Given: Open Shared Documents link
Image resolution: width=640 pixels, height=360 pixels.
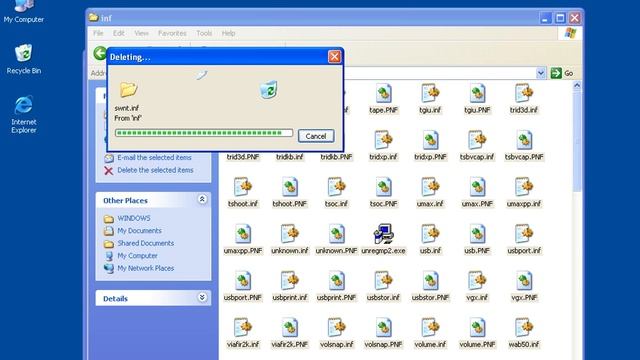Looking at the screenshot, I should 145,243.
